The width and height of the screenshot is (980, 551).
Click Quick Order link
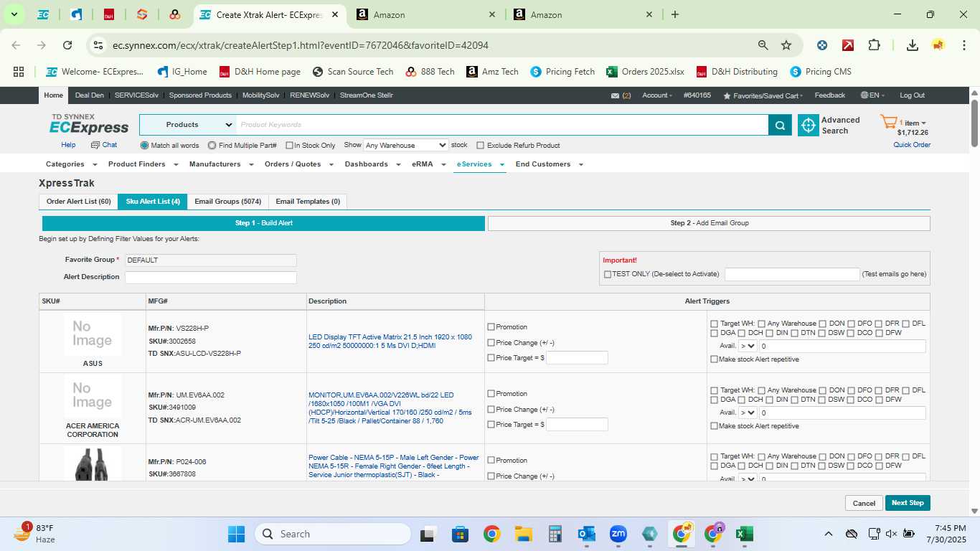(912, 145)
